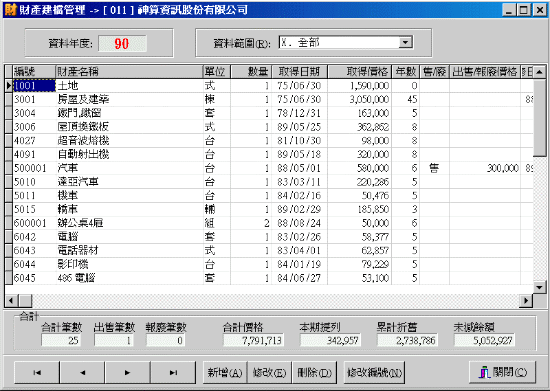Click the 取得日期 column header
This screenshot has height=391, width=550.
[300, 72]
